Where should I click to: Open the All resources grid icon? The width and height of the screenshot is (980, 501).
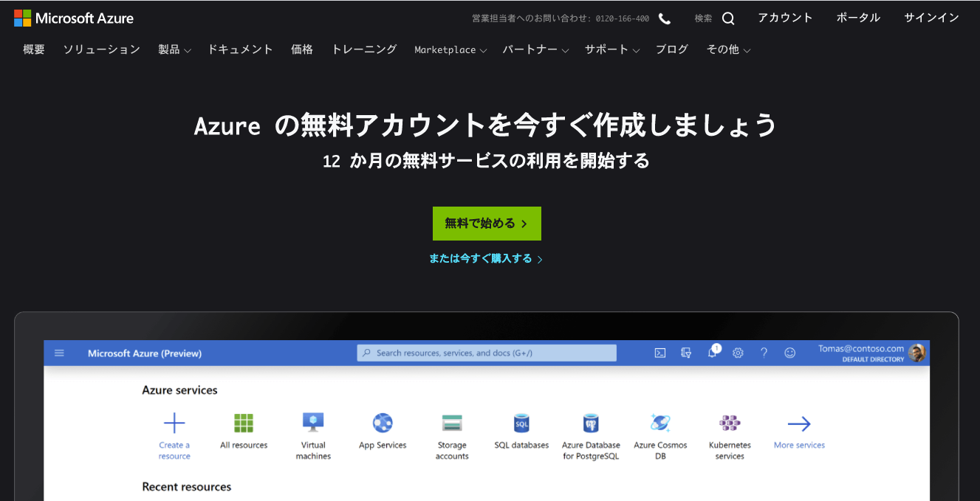pyautogui.click(x=244, y=423)
